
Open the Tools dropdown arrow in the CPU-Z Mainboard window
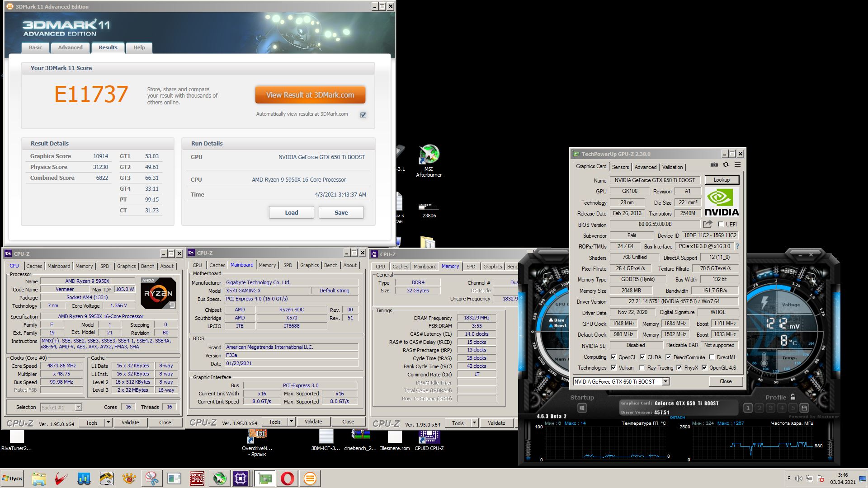point(291,422)
